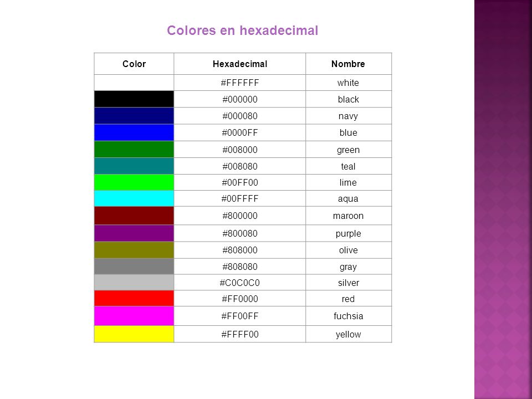
Task: Click the olive color swatch
Action: (134, 250)
